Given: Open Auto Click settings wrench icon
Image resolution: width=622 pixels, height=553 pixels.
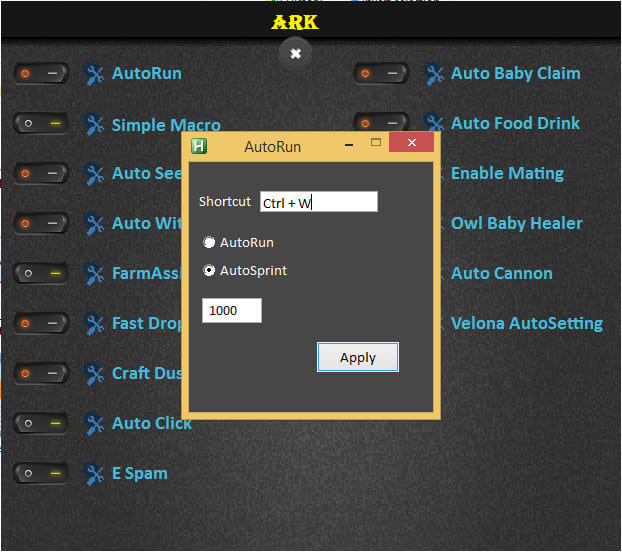Looking at the screenshot, I should [x=94, y=424].
